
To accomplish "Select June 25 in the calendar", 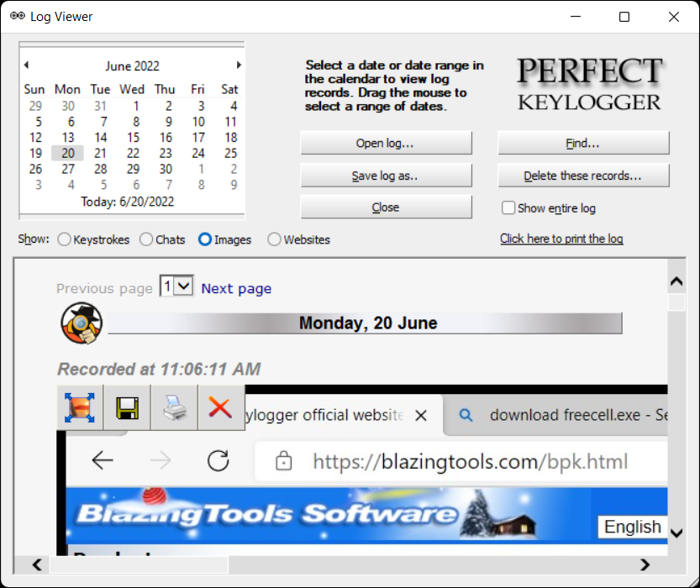I will coord(230,153).
